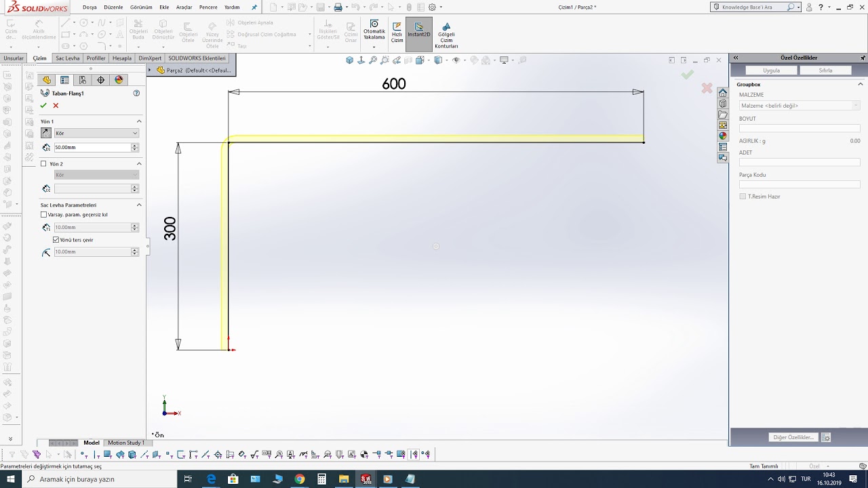
Task: Open the home icon in task pane
Action: [723, 93]
